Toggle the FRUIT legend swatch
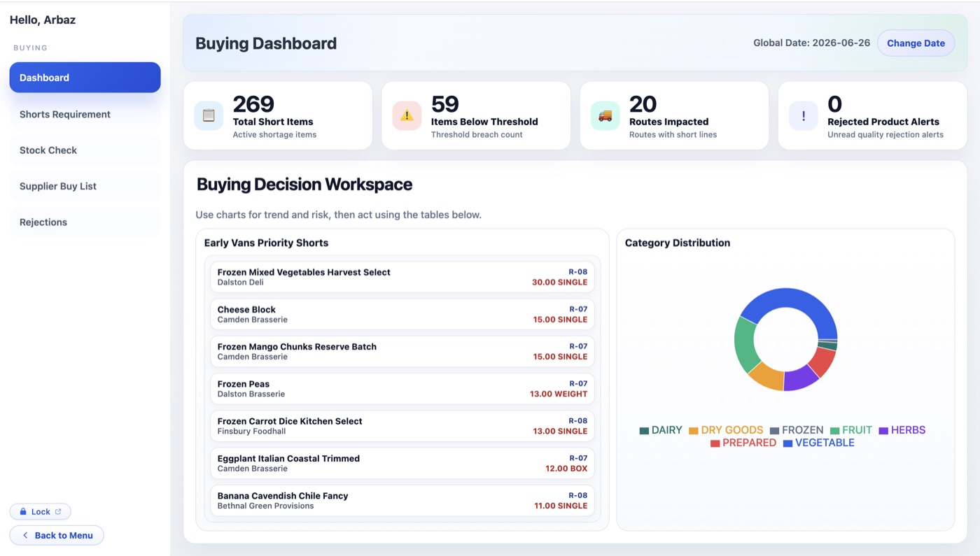Viewport: 980px width, 556px height. [x=835, y=431]
